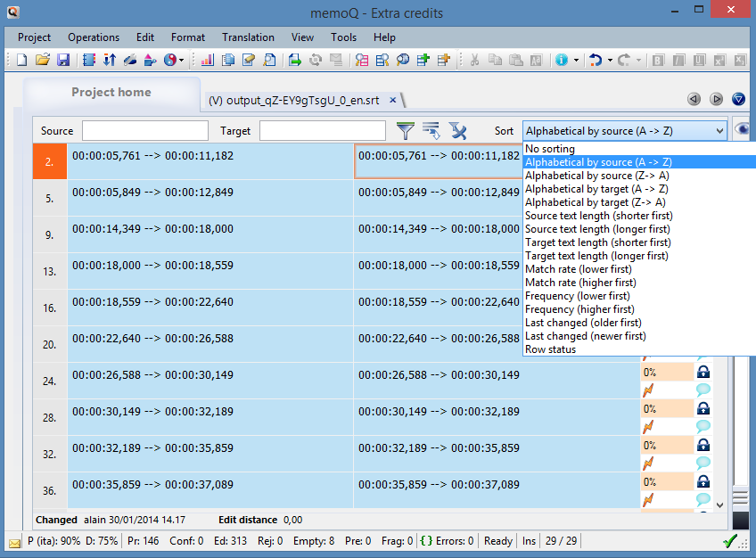The height and width of the screenshot is (558, 756).
Task: Click the lightning bolt icon in row 32
Action: 648,464
